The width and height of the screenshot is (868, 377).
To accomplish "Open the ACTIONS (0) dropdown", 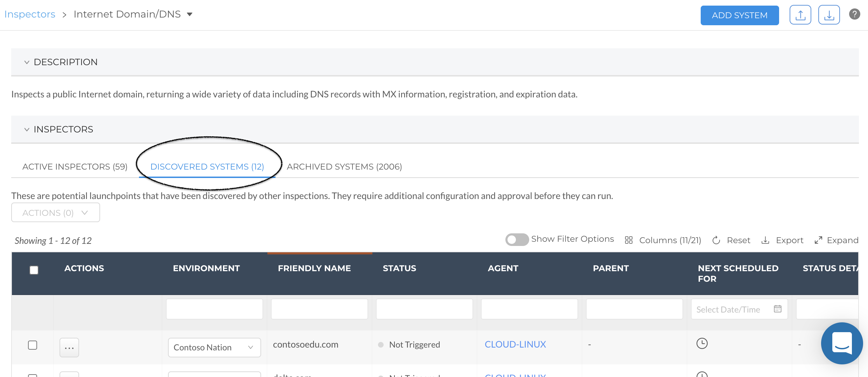I will (x=56, y=212).
